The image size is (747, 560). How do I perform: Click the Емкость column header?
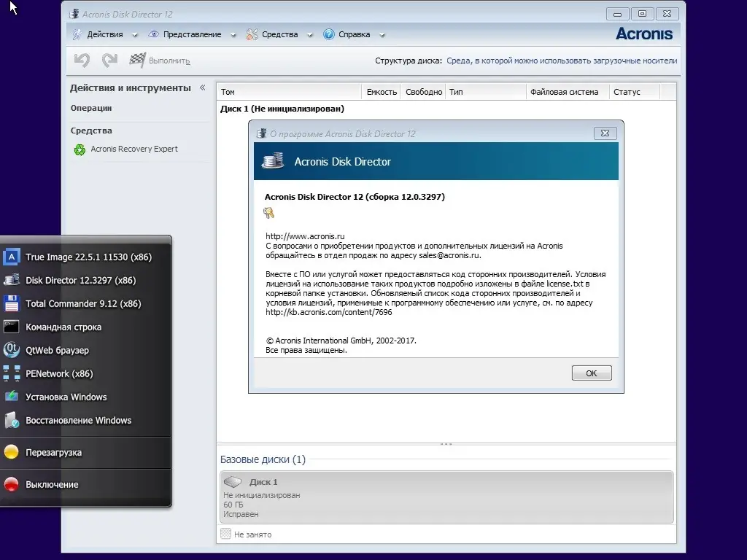tap(382, 92)
